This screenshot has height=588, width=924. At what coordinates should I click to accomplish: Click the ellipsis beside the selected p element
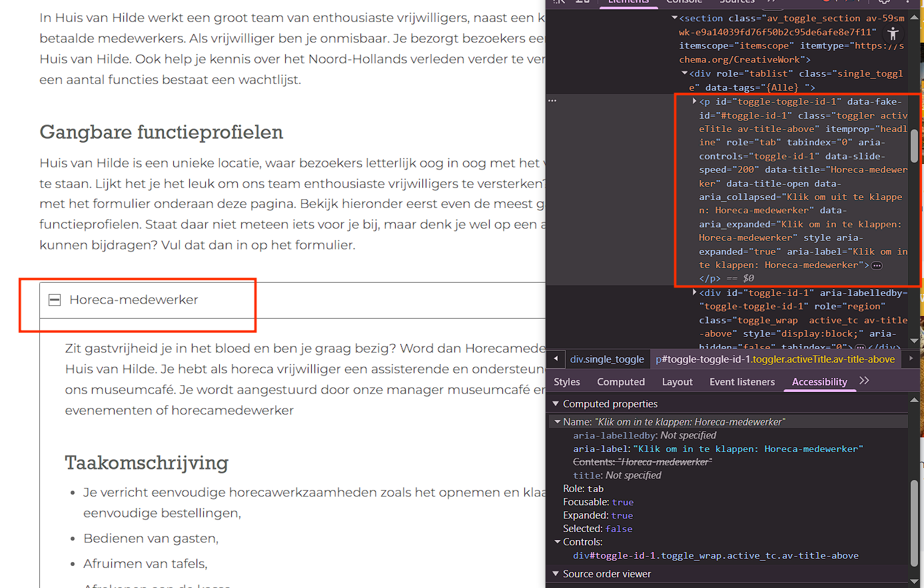tap(552, 101)
